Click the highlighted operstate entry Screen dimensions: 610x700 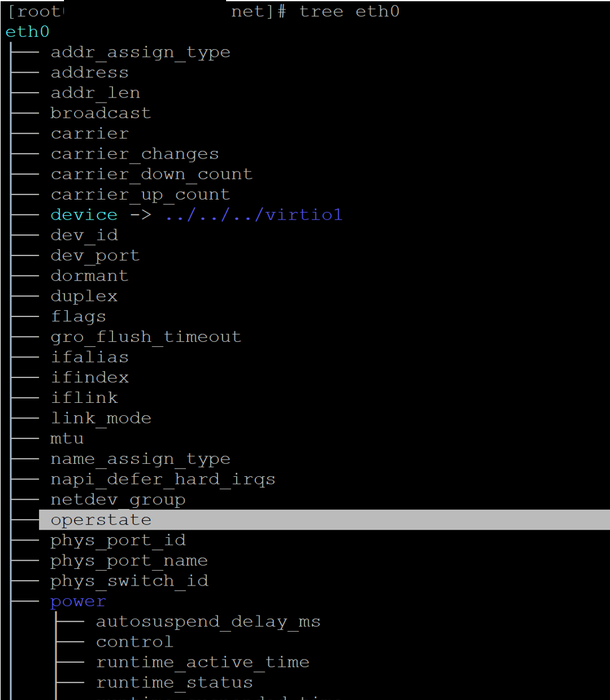[x=101, y=520]
